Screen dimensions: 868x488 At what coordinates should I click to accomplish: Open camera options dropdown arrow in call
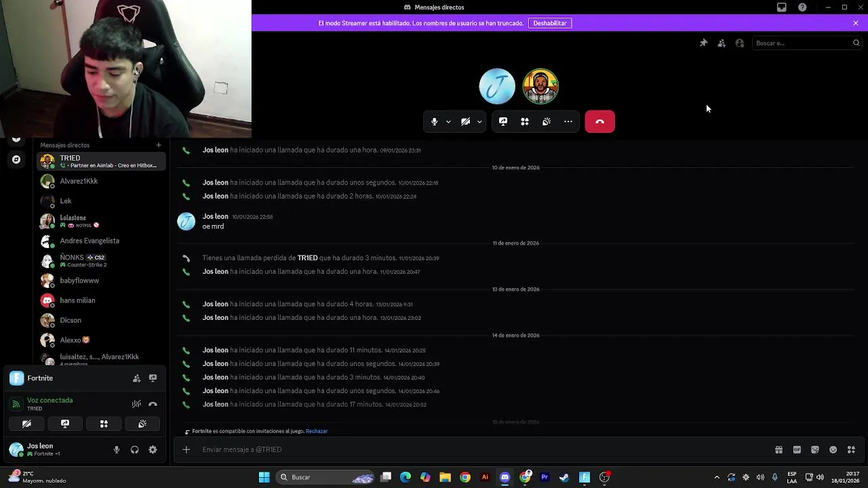[x=479, y=122]
